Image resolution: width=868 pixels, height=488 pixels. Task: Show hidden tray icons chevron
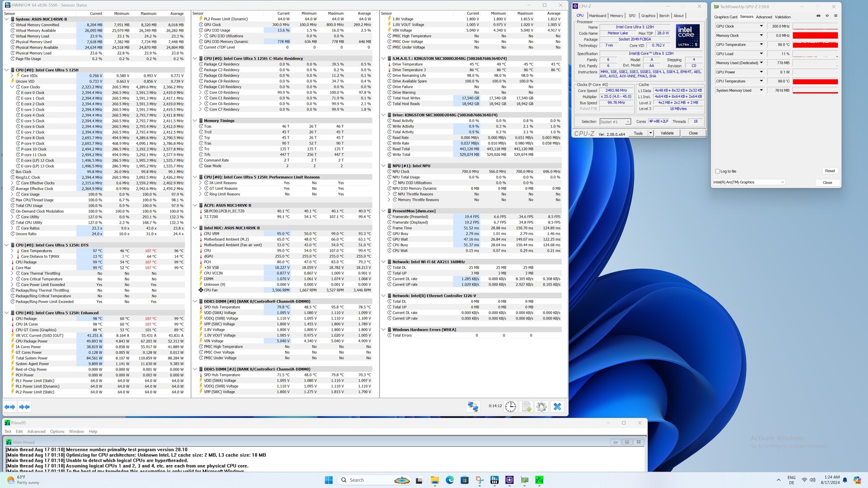778,480
